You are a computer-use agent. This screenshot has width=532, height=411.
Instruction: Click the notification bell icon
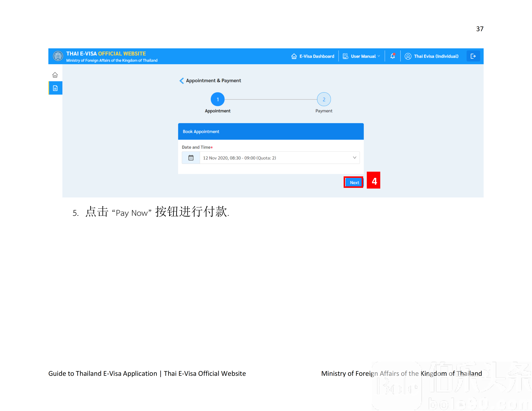(x=393, y=56)
